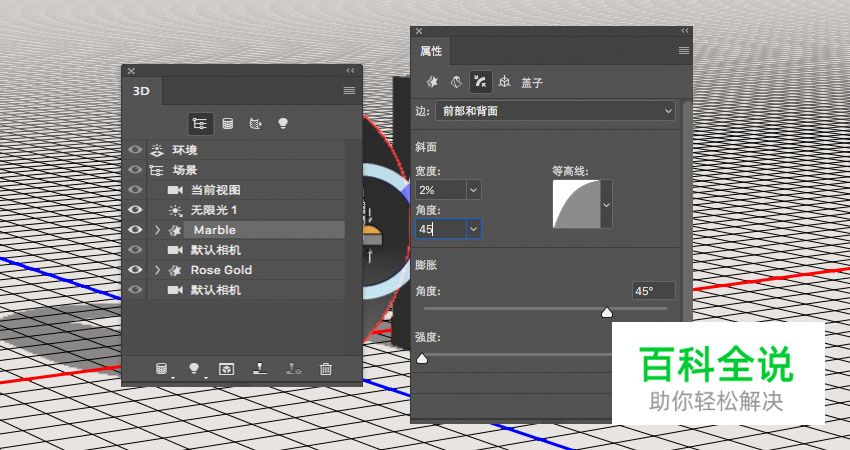Image resolution: width=850 pixels, height=450 pixels.
Task: Select the 3D panel tab
Action: coord(141,91)
